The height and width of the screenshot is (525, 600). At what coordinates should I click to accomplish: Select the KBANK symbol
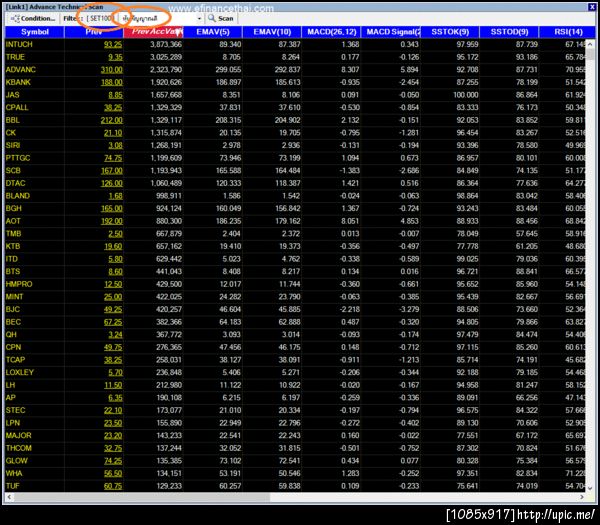pos(18,82)
